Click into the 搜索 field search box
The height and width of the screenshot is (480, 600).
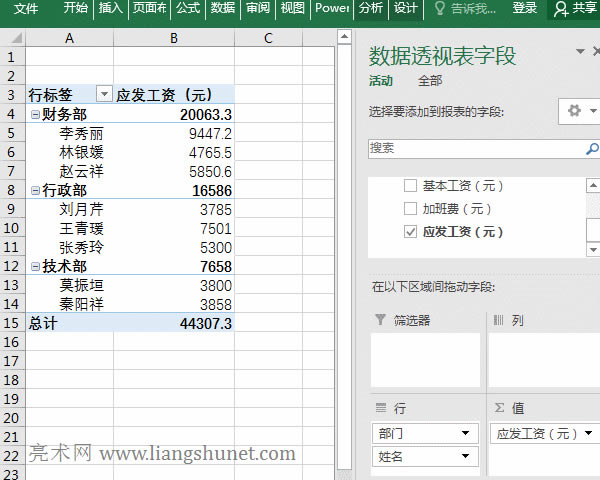pyautogui.click(x=470, y=148)
